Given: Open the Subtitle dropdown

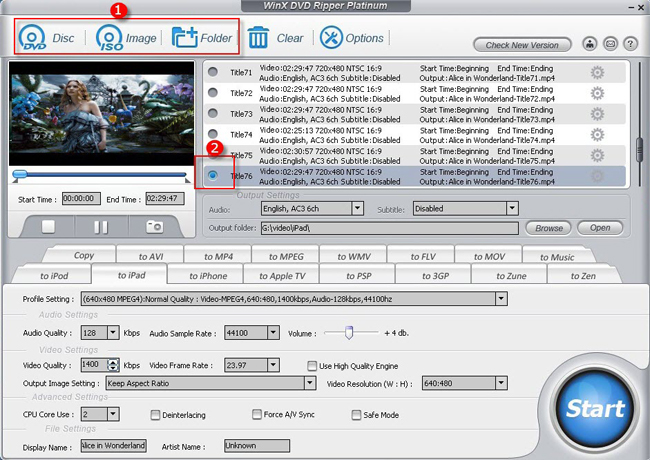Looking at the screenshot, I should [512, 208].
